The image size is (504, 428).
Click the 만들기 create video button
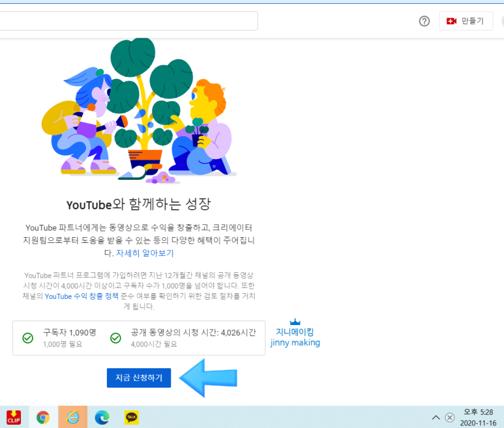[466, 21]
